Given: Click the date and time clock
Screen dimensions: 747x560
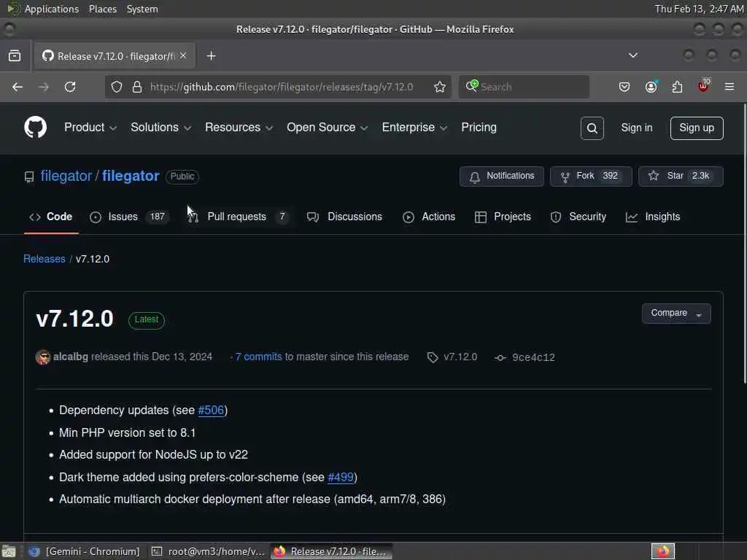Looking at the screenshot, I should point(699,9).
